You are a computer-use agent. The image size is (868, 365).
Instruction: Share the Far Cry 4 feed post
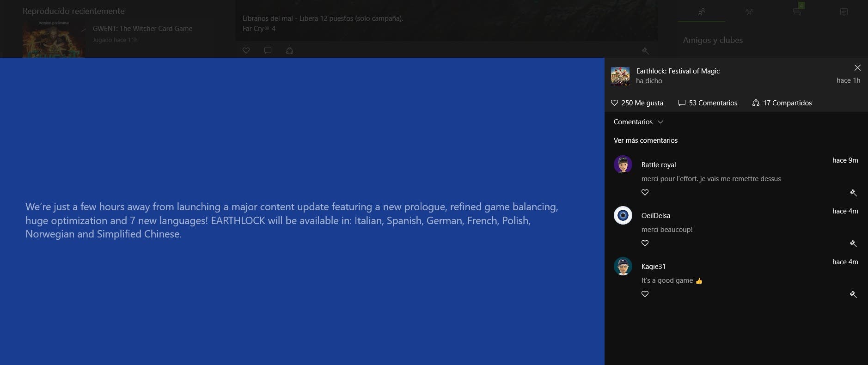(290, 51)
